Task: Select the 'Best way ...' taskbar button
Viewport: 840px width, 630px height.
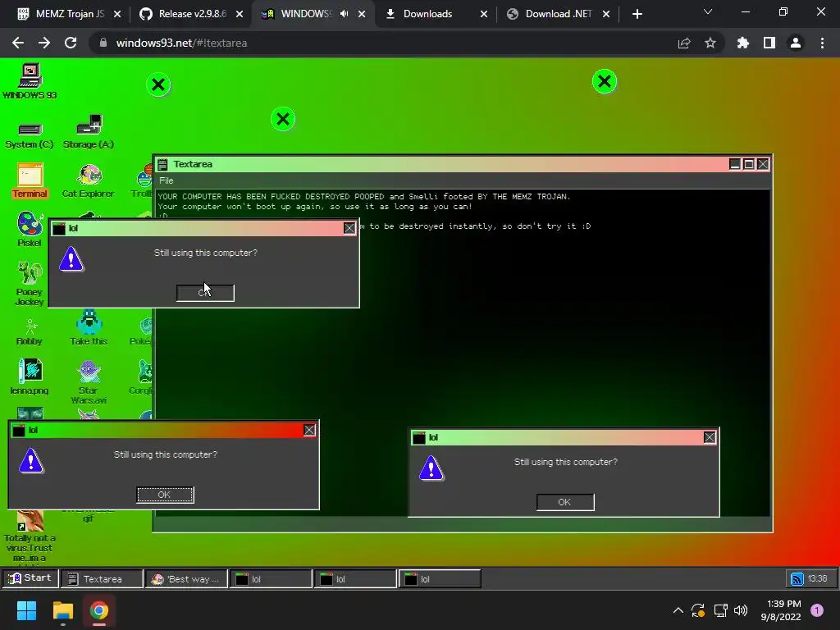Action: coord(186,578)
